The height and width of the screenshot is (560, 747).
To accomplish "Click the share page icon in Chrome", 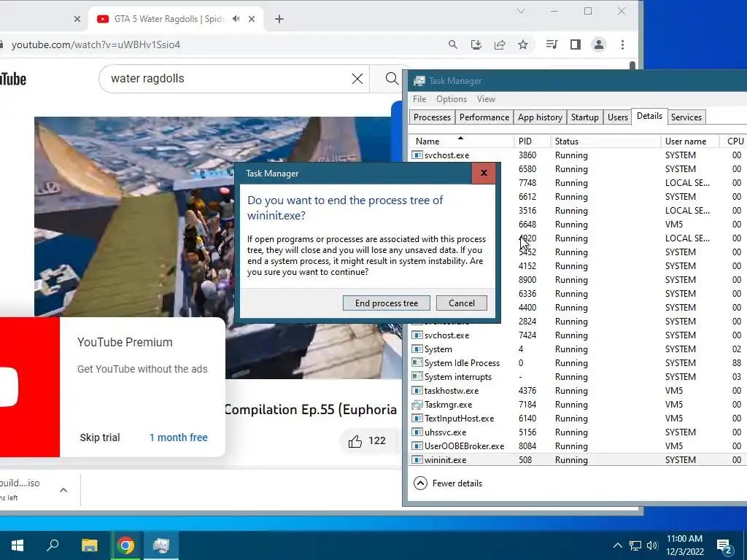I will (x=499, y=44).
